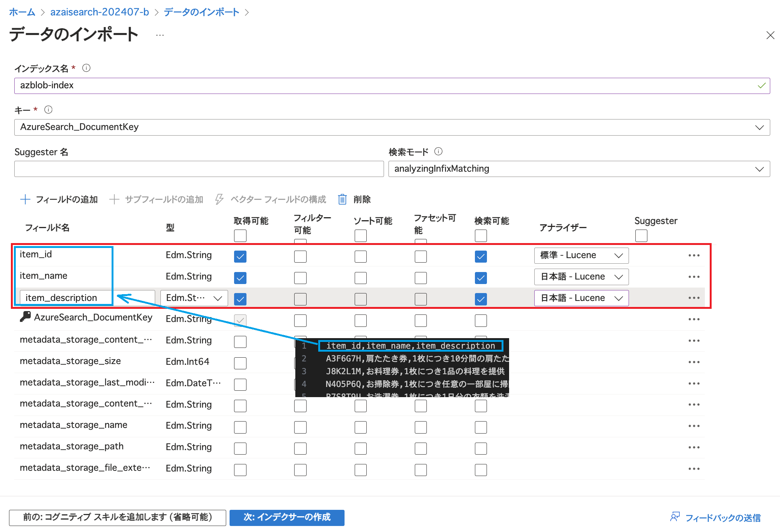The image size is (780, 532).
Task: Open more options for metadata_storage_path row
Action: click(694, 447)
